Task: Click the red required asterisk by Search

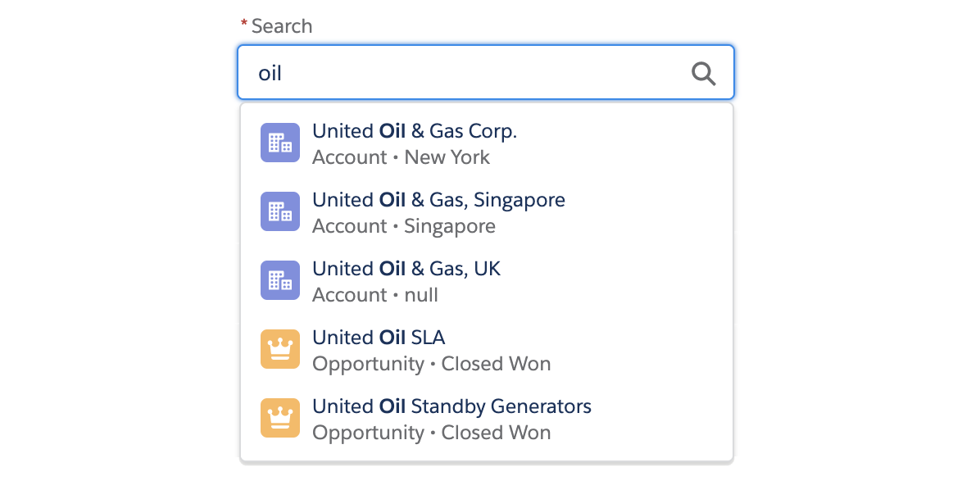Action: (243, 25)
